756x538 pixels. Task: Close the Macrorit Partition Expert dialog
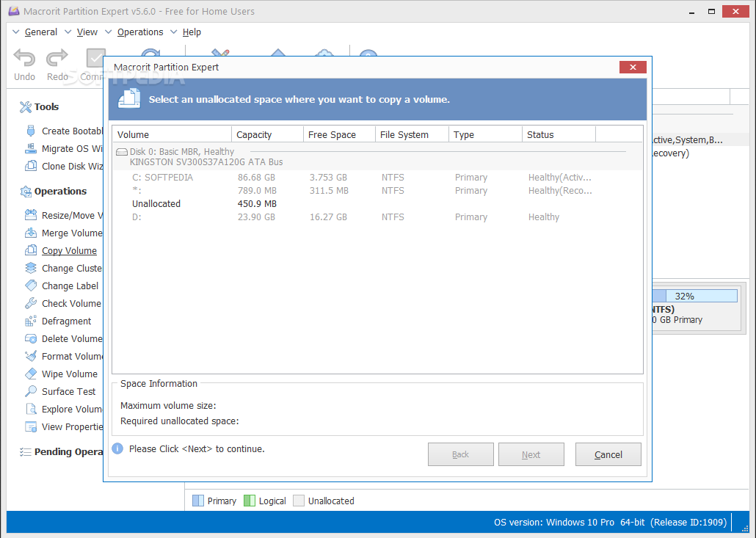click(x=633, y=67)
